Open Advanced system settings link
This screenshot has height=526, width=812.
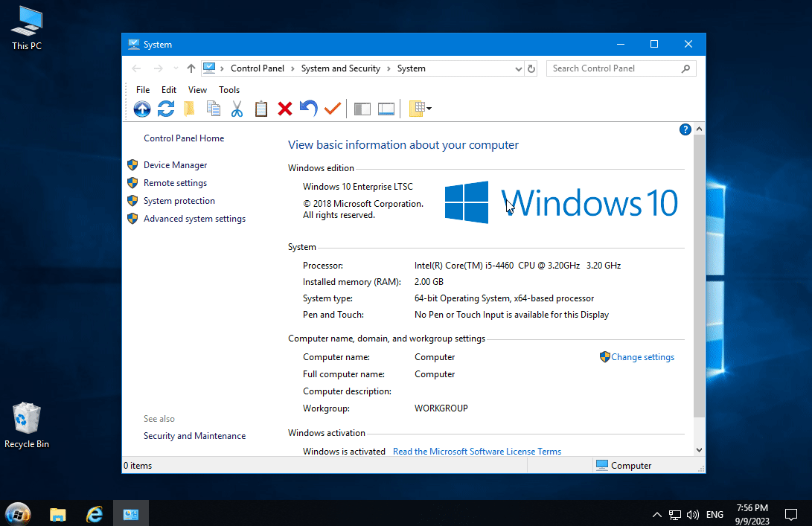click(195, 219)
